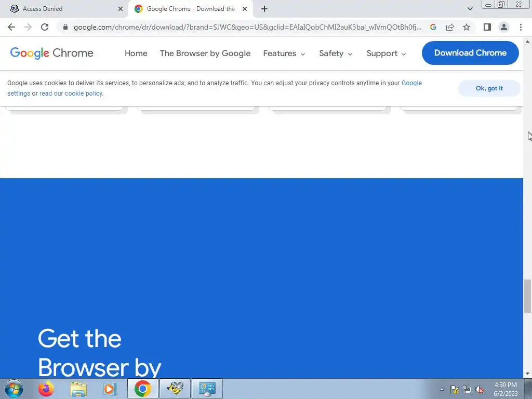Share this page using share icon

[450, 27]
